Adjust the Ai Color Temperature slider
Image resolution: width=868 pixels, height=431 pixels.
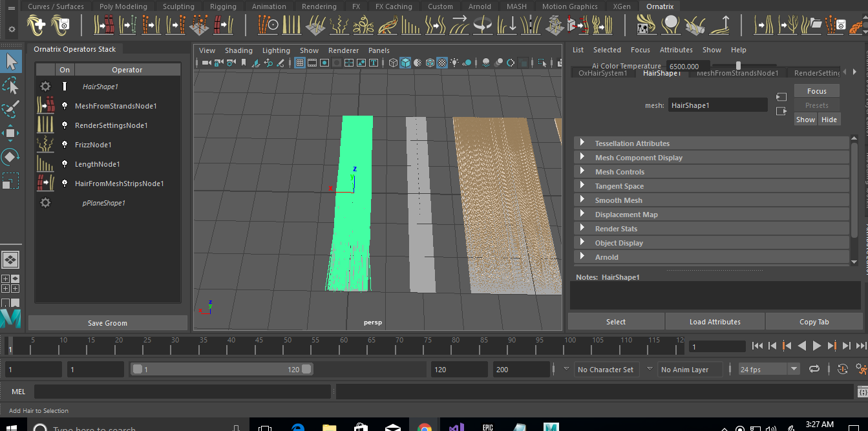(737, 66)
